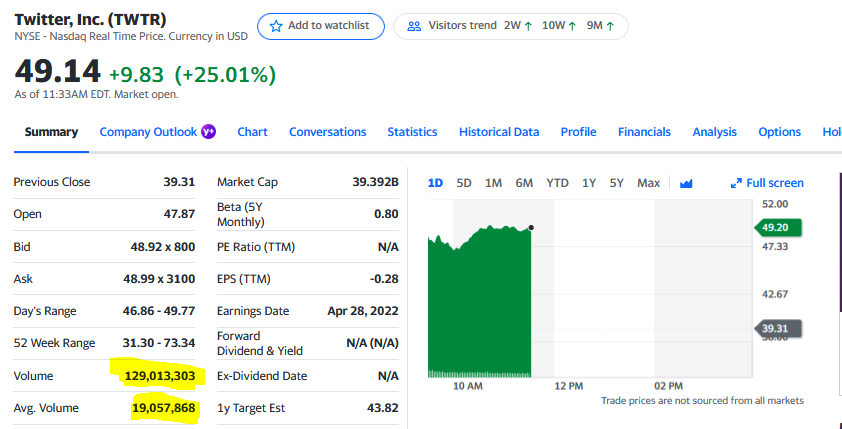Click the EPS (TTM) value -0.28
The width and height of the screenshot is (842, 429).
[384, 279]
